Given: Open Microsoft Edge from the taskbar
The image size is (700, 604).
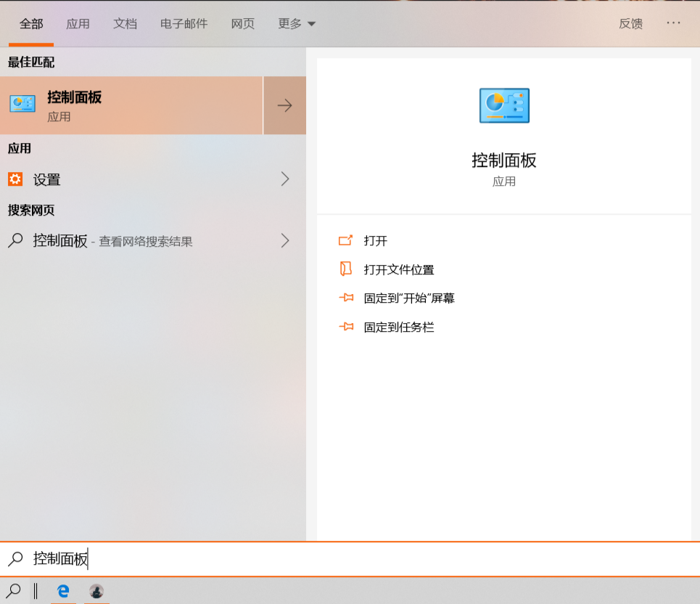Looking at the screenshot, I should coord(63,592).
